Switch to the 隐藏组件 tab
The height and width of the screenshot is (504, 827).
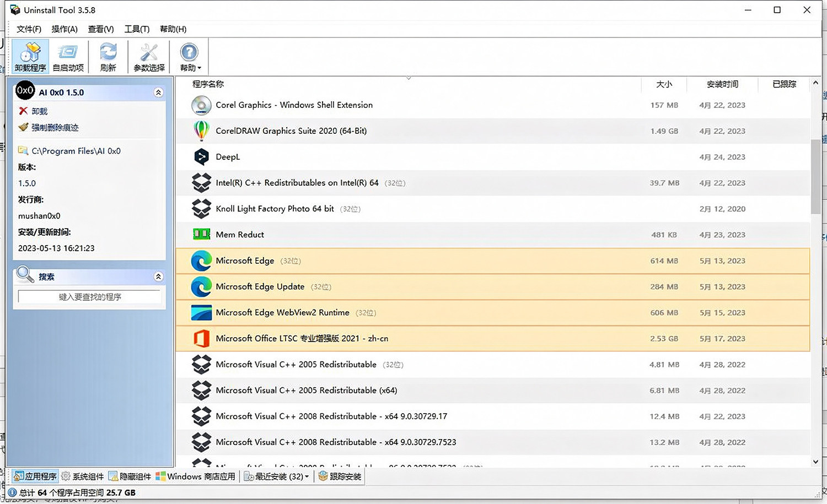(x=130, y=476)
